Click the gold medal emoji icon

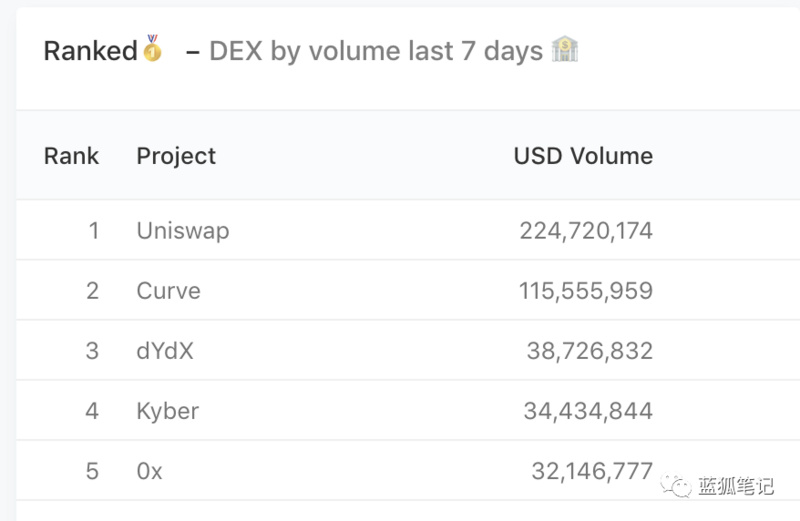[x=152, y=48]
